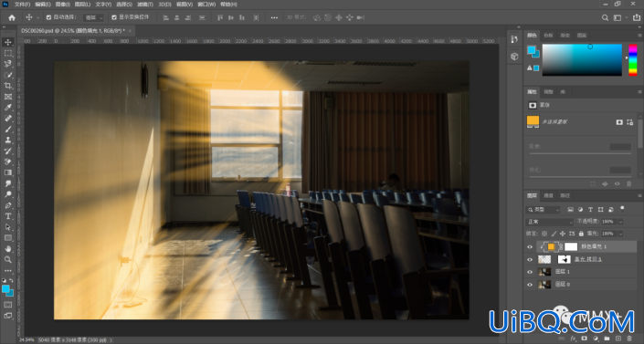Create a new adjustment layer icon
Viewport: 644px width, 344px height.
[596, 339]
